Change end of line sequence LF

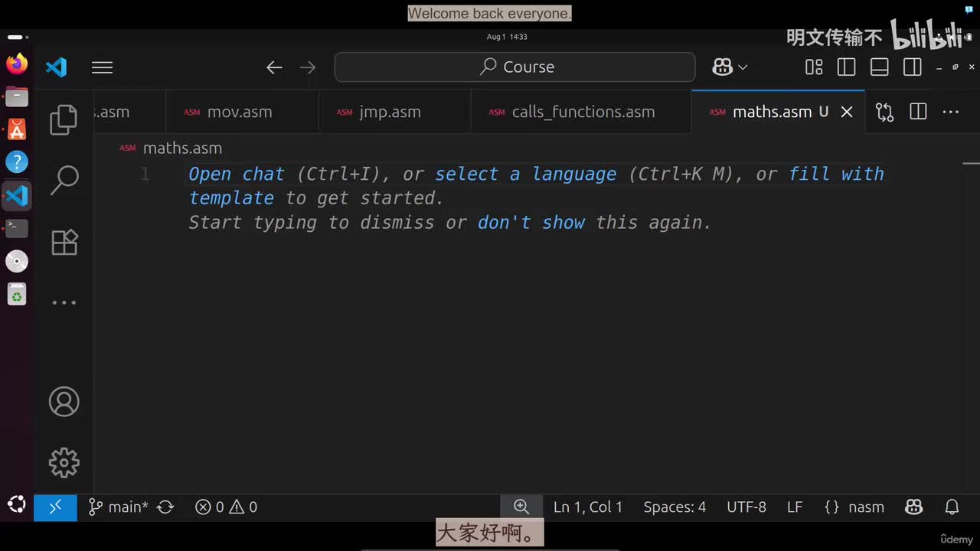pyautogui.click(x=795, y=507)
